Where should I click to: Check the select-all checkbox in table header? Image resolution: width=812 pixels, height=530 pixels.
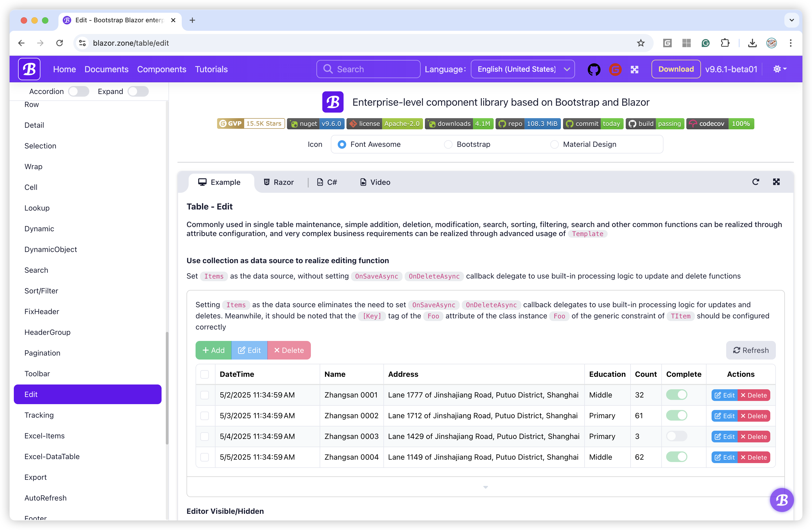coord(205,374)
